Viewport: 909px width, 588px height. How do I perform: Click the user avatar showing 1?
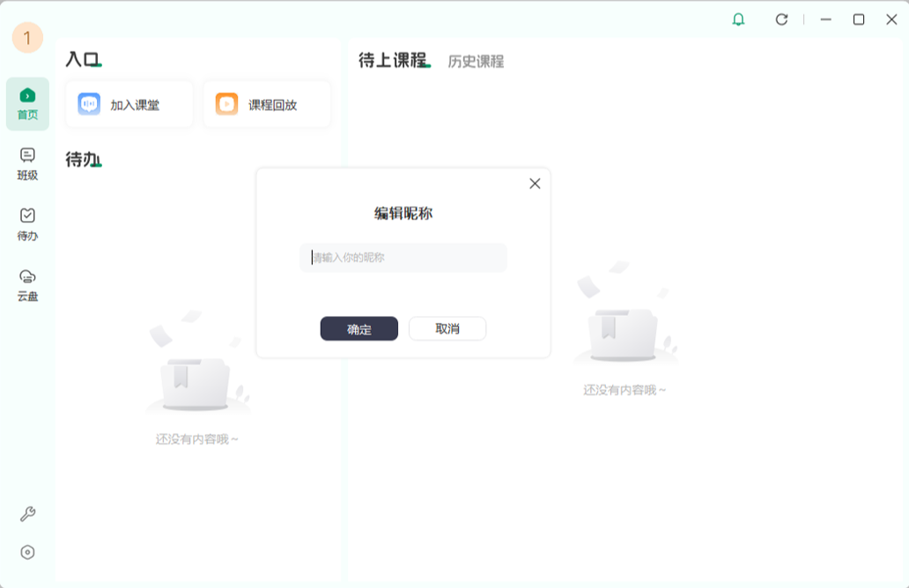point(26,38)
